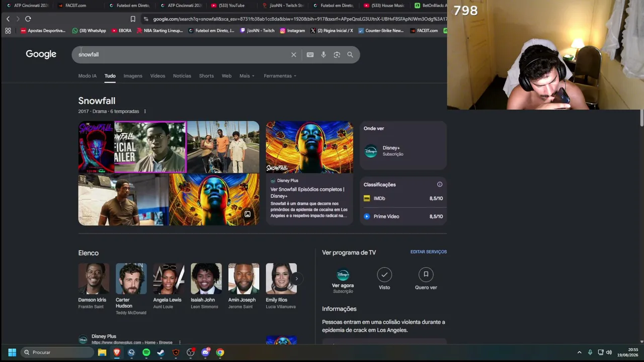644x362 pixels.
Task: Select cast member Carter Hudson
Action: pos(131,289)
